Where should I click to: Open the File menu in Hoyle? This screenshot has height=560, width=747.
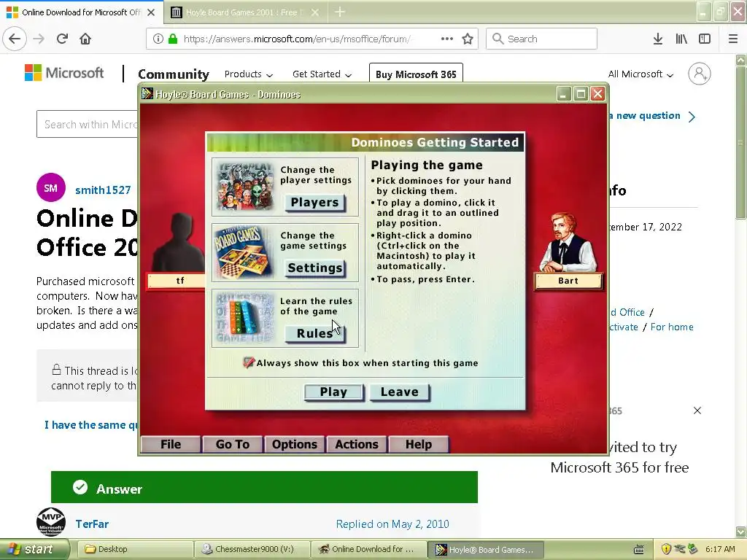pos(171,444)
